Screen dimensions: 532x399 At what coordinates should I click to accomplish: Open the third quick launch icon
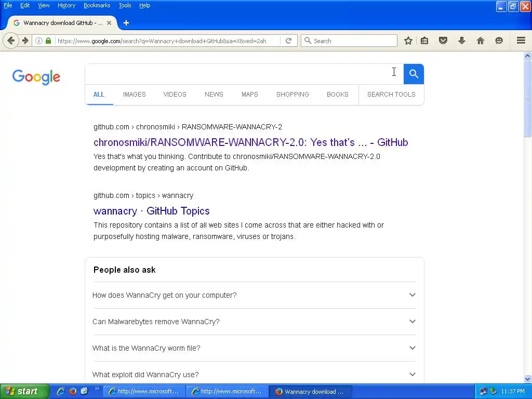[x=85, y=391]
